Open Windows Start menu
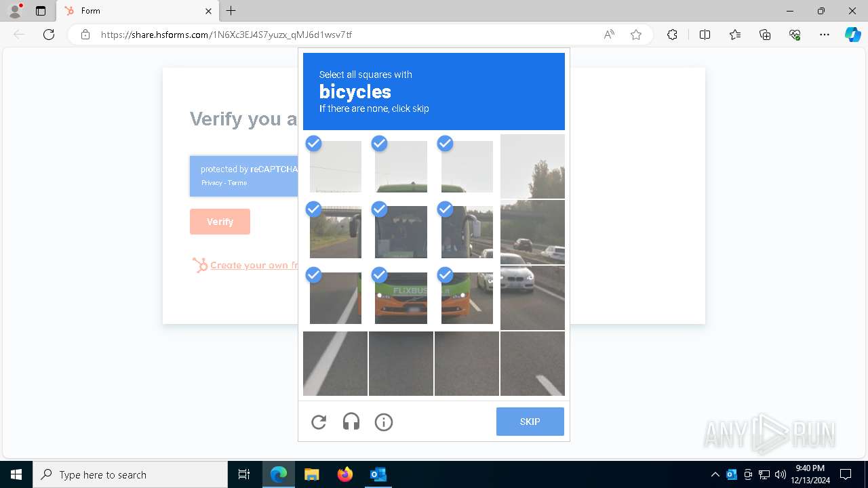 pyautogui.click(x=16, y=474)
